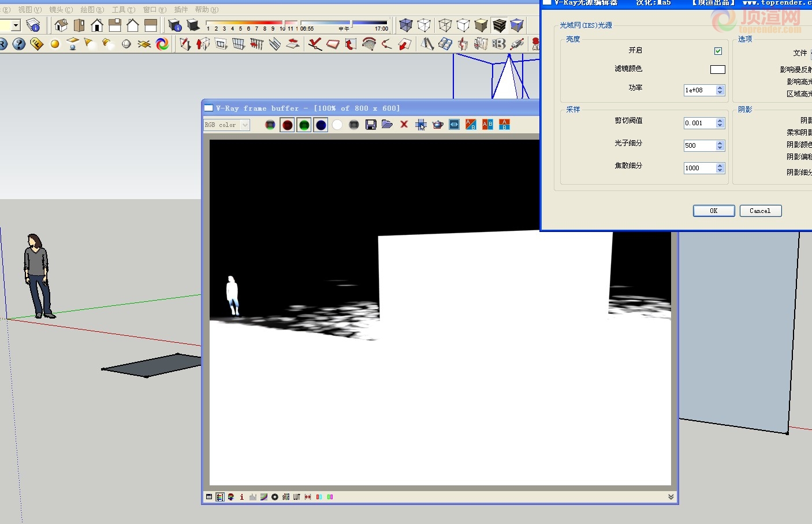Viewport: 812px width, 524px height.
Task: Select the black front view house icon
Action: (x=97, y=25)
